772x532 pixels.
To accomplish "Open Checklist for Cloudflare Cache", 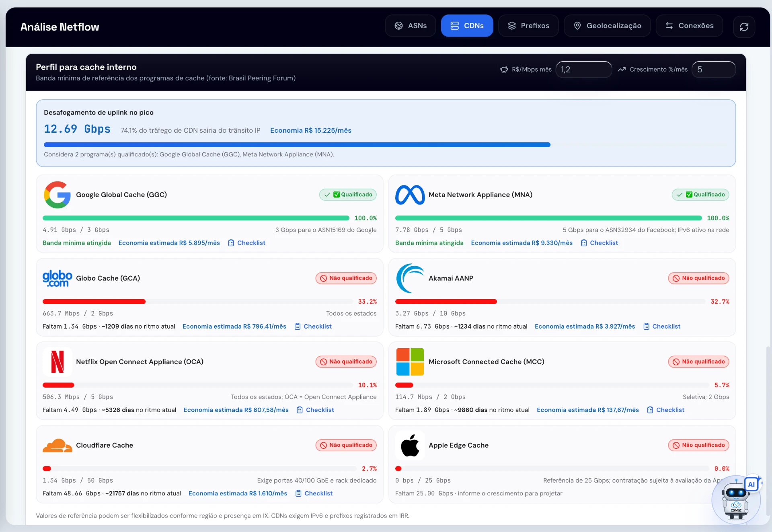I will [x=314, y=493].
